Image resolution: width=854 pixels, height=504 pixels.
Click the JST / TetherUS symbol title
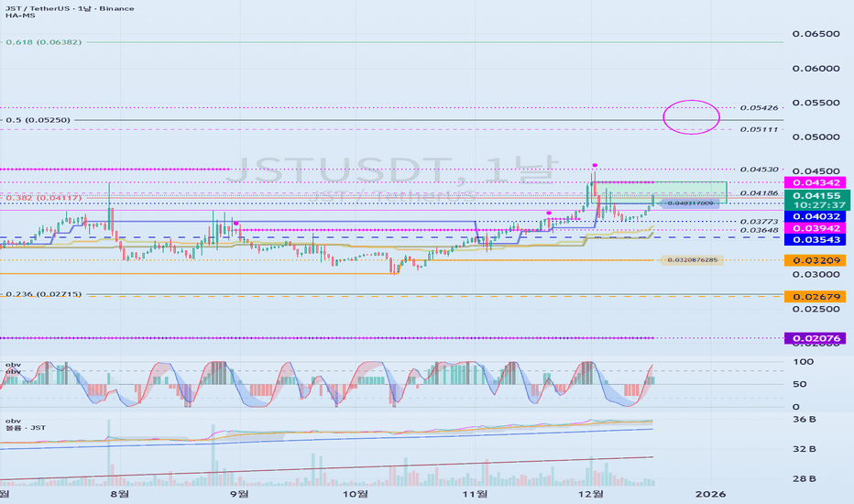(x=70, y=8)
